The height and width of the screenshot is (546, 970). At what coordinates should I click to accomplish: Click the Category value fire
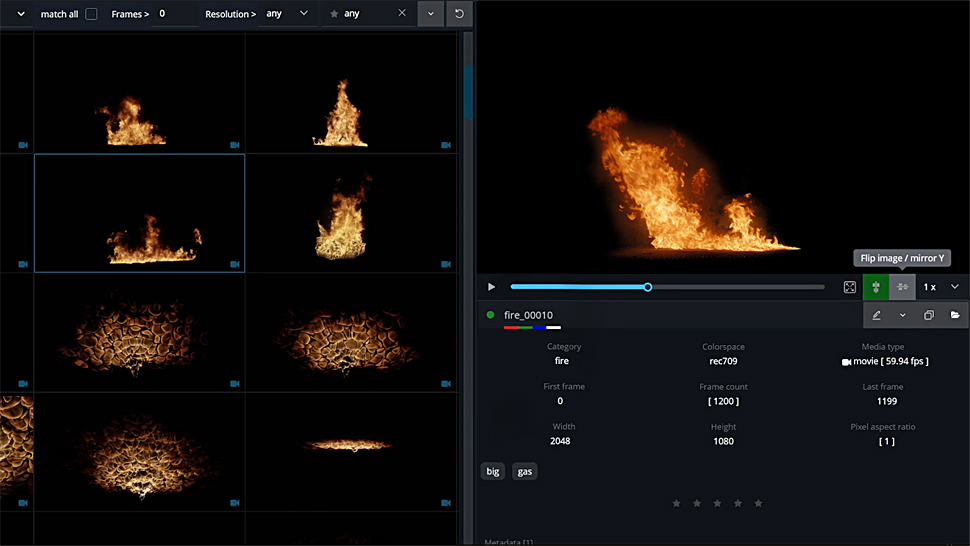(x=562, y=360)
